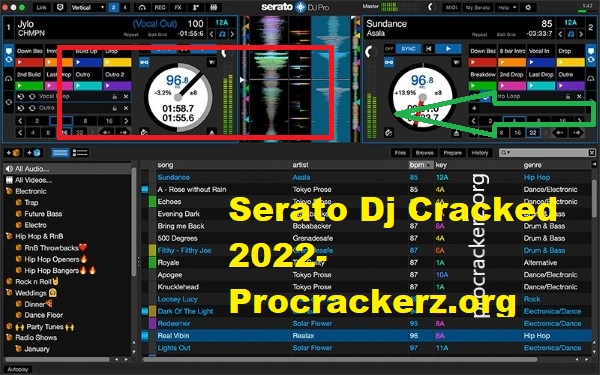
Task: Click the censor icon on deck 2
Action: [x=388, y=133]
